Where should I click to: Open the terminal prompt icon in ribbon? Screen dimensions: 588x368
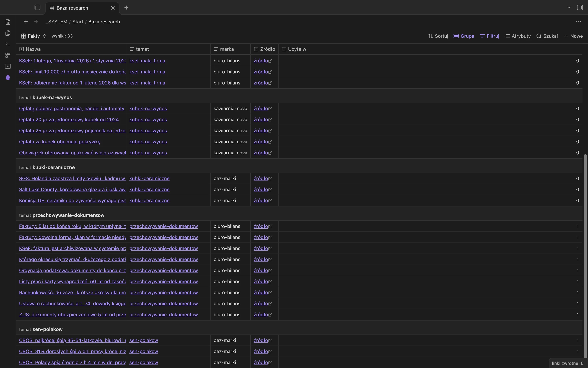[x=8, y=44]
